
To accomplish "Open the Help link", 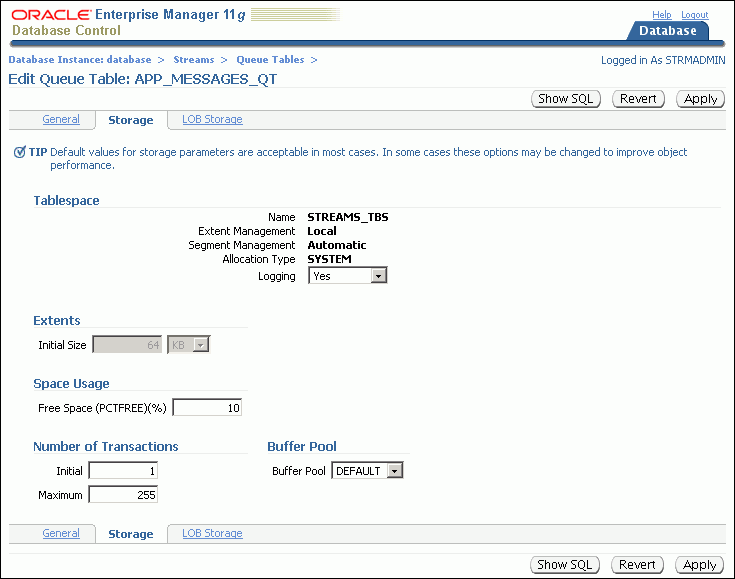I will (662, 15).
